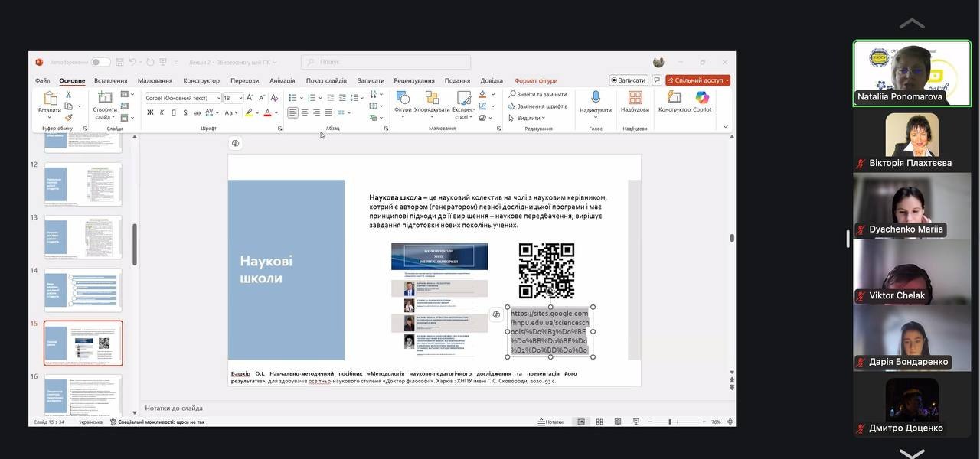Switch to the Transitions (Переходи) tab
Image resolution: width=980 pixels, height=459 pixels.
tap(244, 80)
